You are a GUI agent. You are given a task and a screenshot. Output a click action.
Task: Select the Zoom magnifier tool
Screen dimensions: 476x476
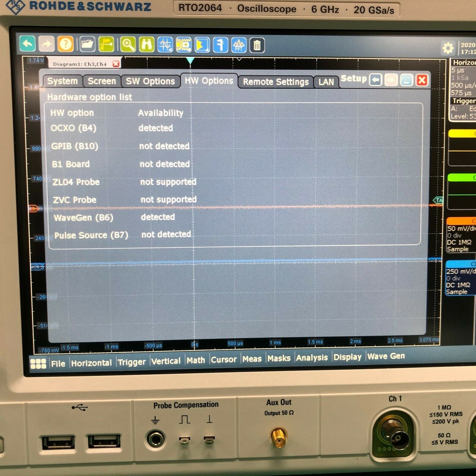point(128,45)
